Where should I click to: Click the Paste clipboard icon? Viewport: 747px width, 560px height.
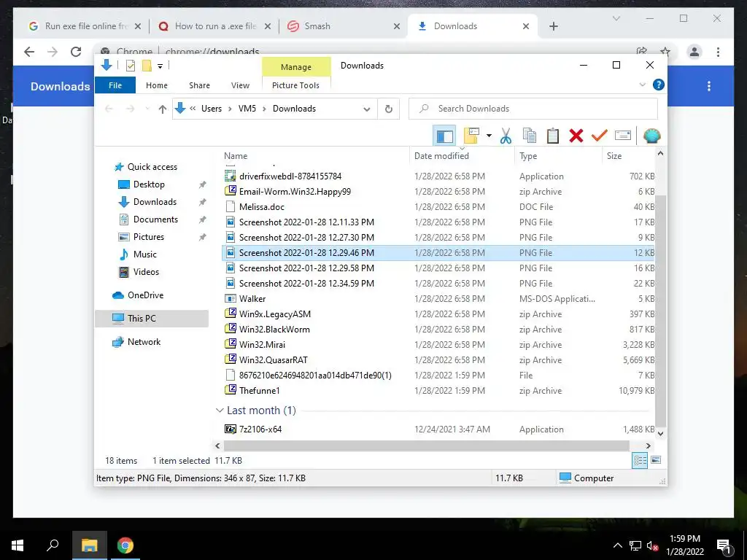click(x=553, y=136)
